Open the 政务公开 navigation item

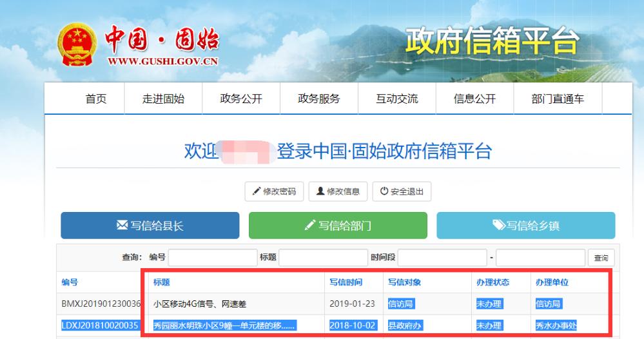coord(241,99)
